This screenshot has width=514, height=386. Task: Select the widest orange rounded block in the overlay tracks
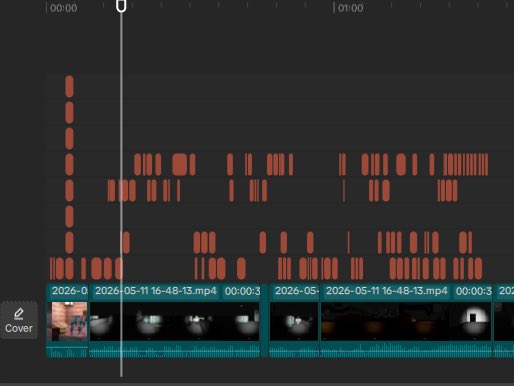pos(179,164)
